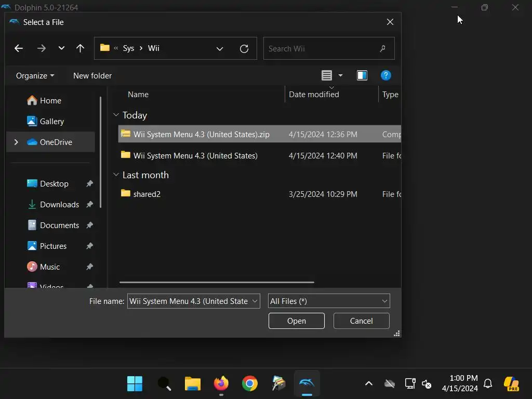This screenshot has height=399, width=532.
Task: Open Windows Start menu
Action: (135, 384)
